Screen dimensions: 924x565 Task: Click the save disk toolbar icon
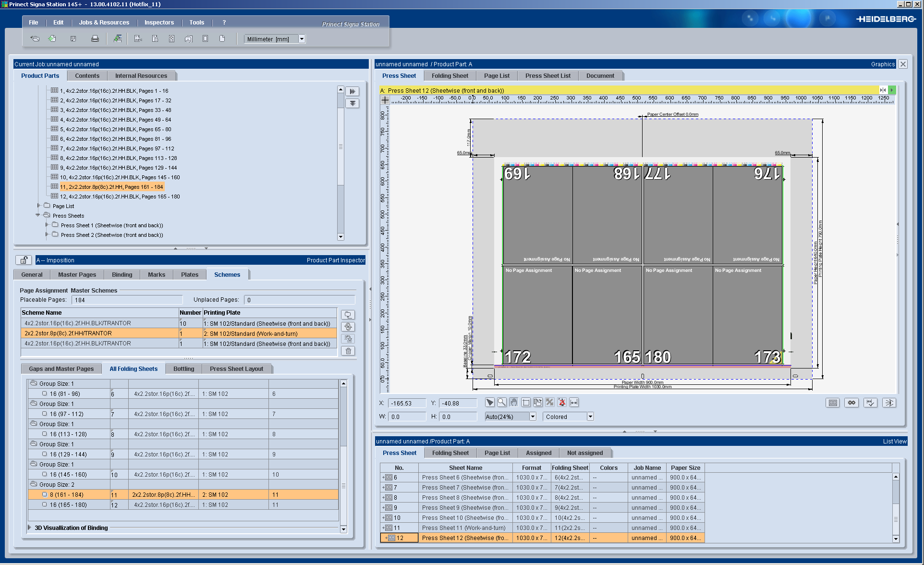coord(73,39)
